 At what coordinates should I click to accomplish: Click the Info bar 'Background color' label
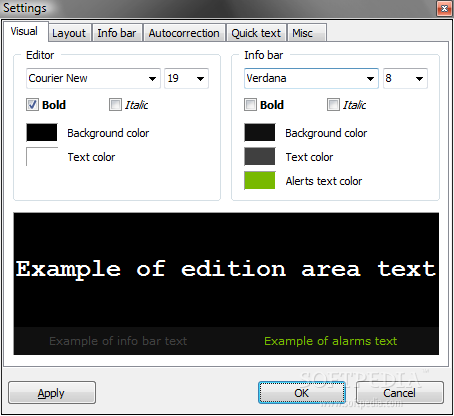click(326, 133)
